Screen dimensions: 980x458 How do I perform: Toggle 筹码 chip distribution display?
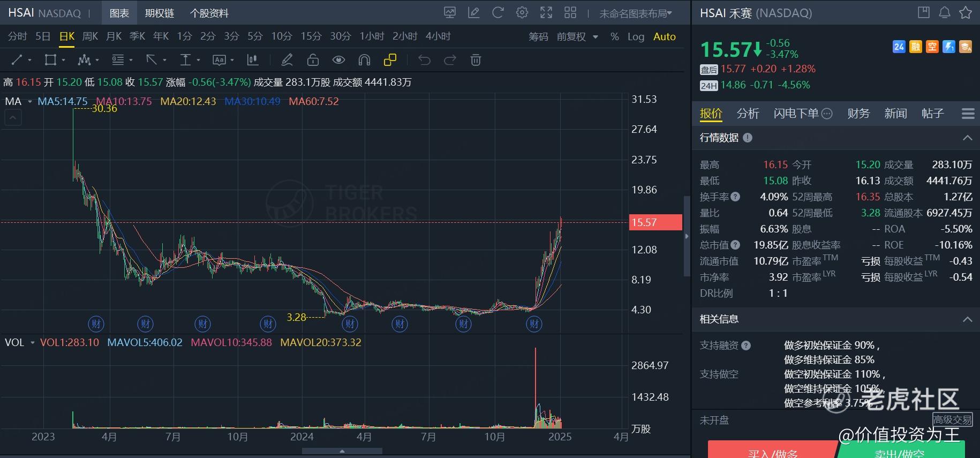click(x=538, y=36)
